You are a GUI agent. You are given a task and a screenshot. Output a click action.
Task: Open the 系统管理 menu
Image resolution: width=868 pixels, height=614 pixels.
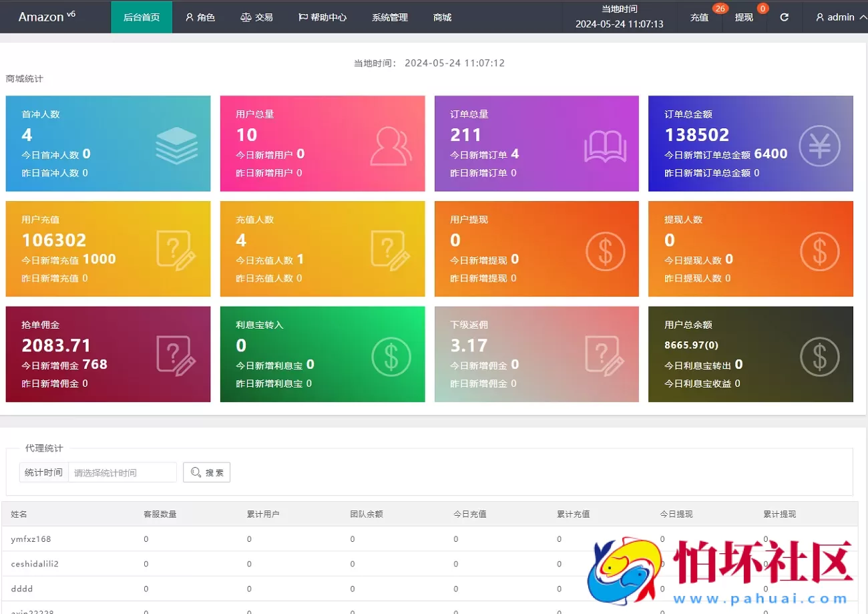(389, 17)
